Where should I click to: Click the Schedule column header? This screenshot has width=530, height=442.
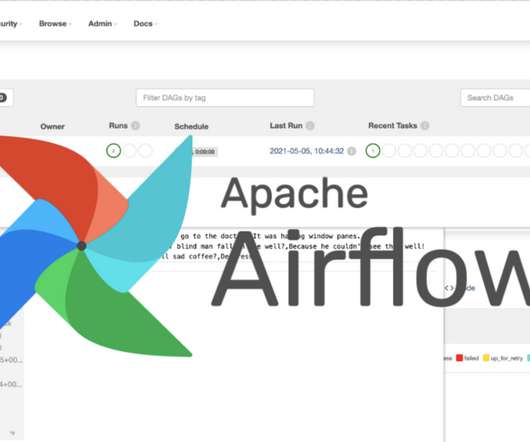(x=191, y=126)
